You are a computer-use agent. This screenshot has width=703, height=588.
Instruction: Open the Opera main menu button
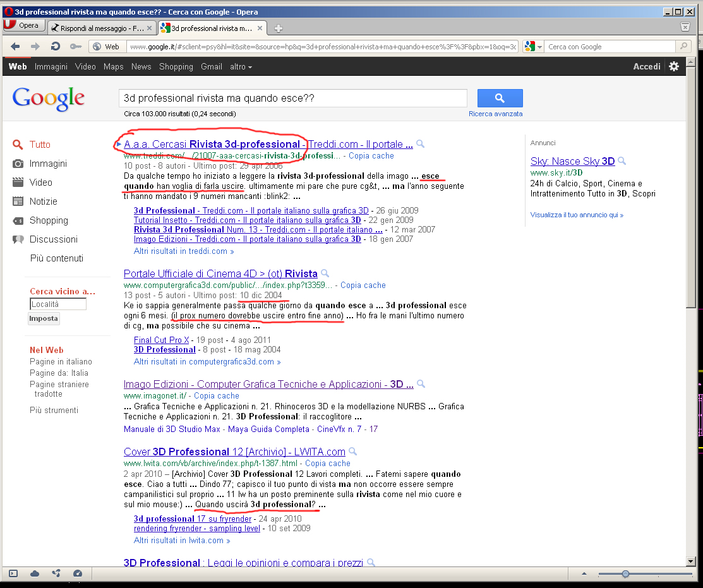pyautogui.click(x=24, y=25)
